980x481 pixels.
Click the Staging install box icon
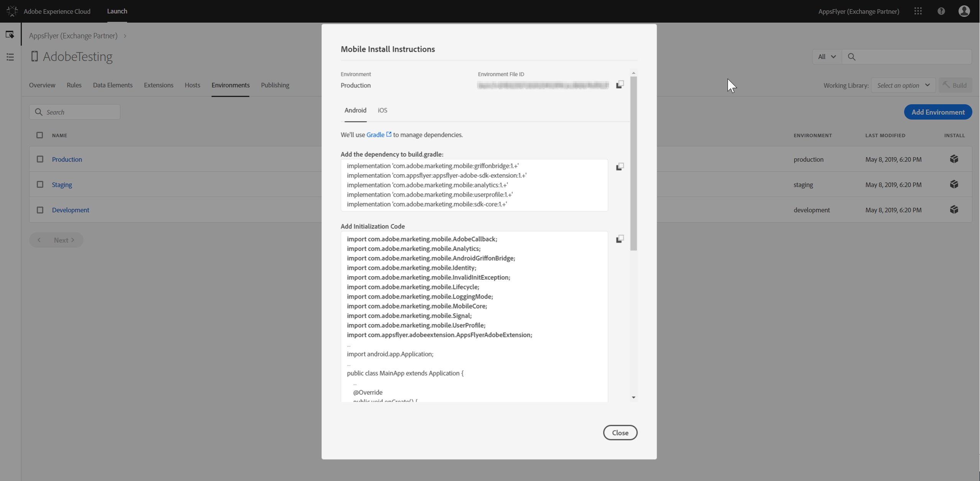pos(954,184)
